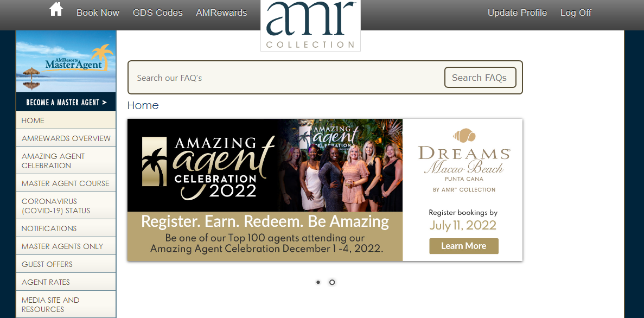Open Media Site and Resources sidebar item
This screenshot has height=318, width=644.
tap(66, 304)
